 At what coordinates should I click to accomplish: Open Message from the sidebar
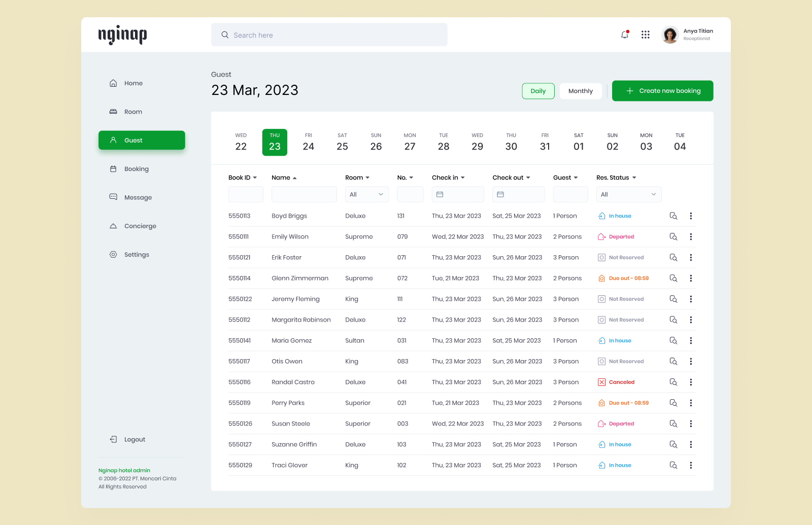(138, 197)
